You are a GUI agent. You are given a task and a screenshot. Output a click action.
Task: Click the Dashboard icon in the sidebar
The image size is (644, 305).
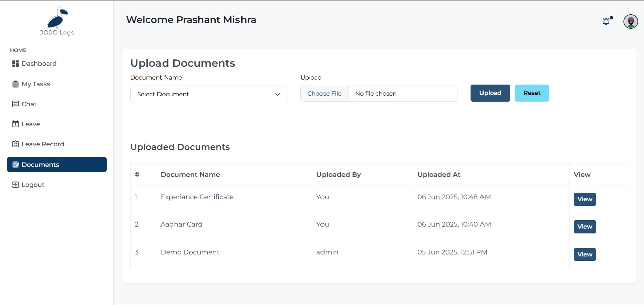15,63
